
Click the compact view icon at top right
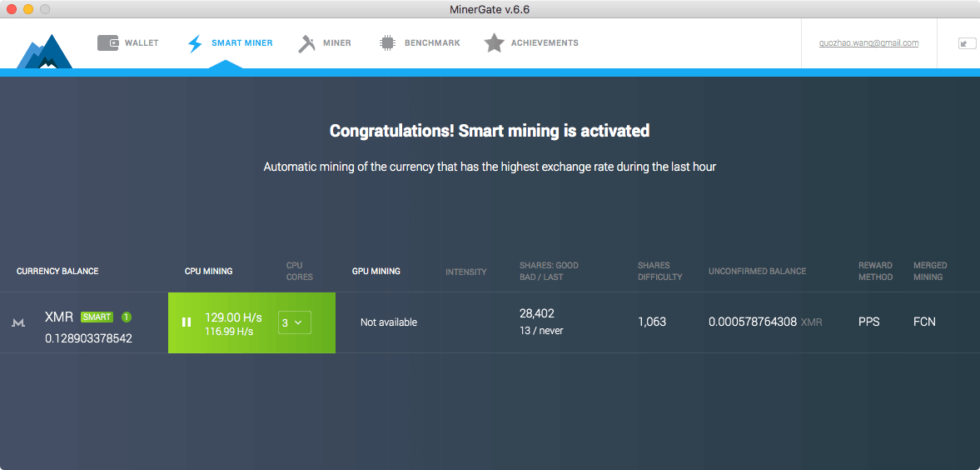click(967, 43)
